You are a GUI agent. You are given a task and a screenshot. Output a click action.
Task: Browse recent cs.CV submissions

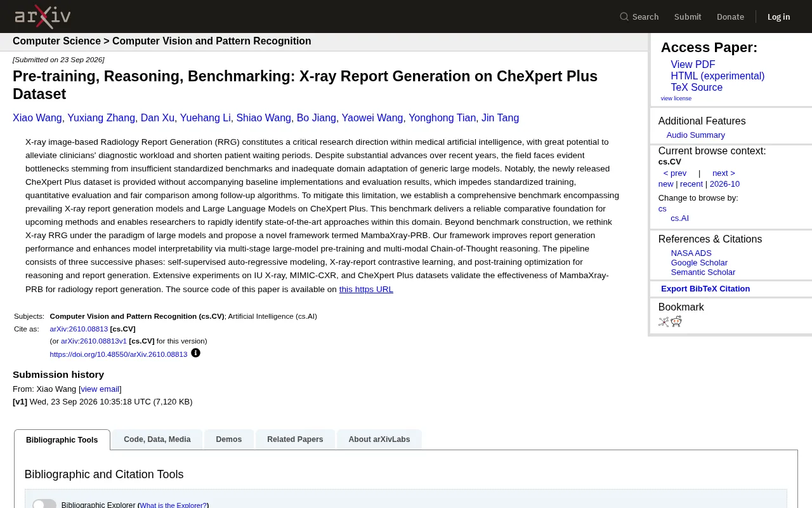tap(691, 184)
